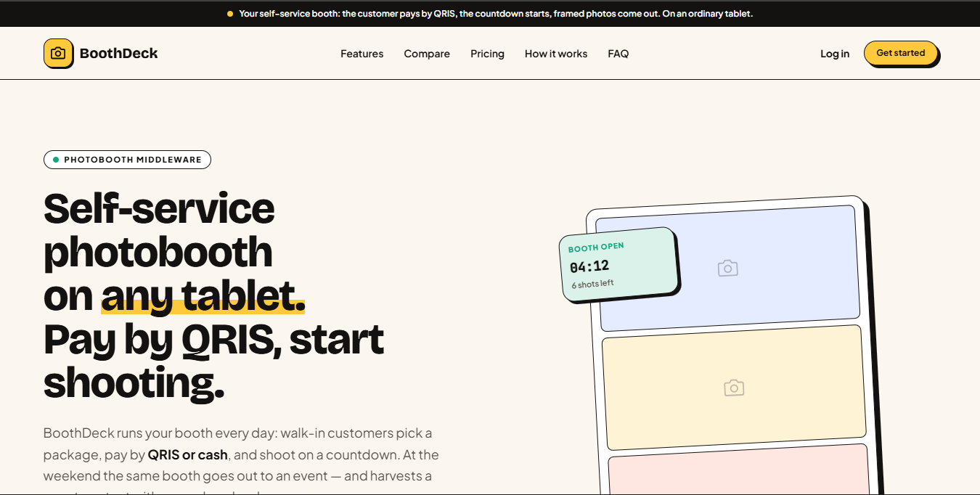Viewport: 980px width, 495px height.
Task: Click the bold 'QRIS or cash' text
Action: 188,455
